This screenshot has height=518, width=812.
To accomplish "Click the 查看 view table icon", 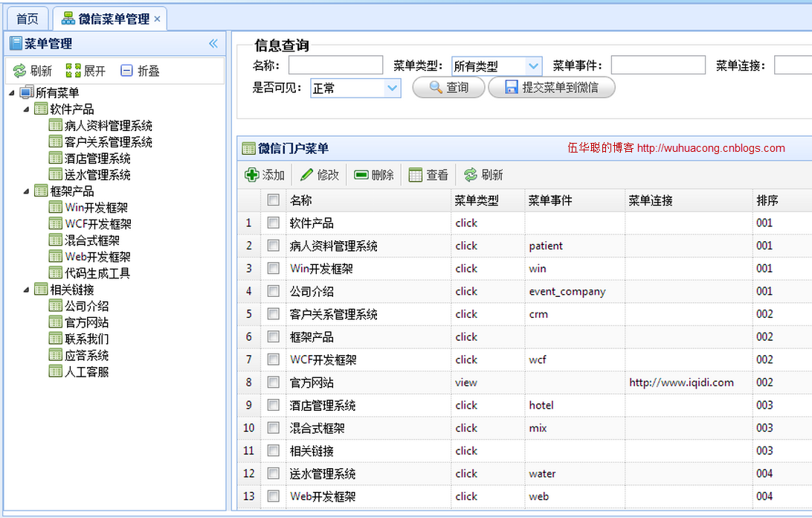I will (x=416, y=175).
